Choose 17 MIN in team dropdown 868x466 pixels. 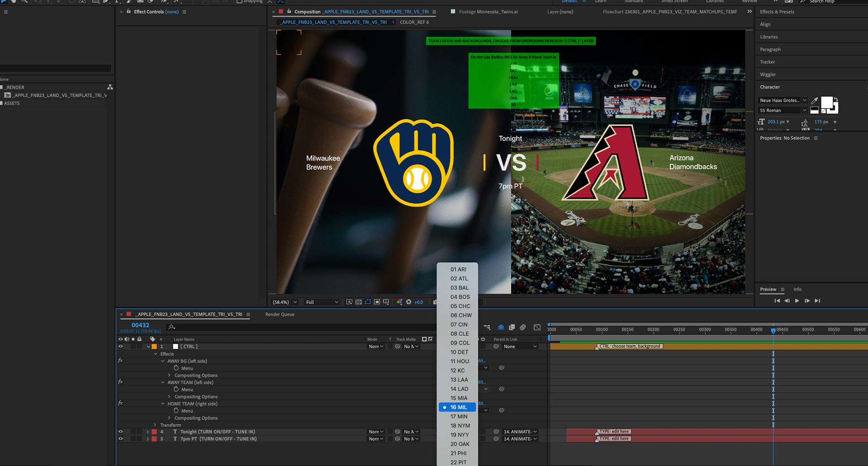458,417
